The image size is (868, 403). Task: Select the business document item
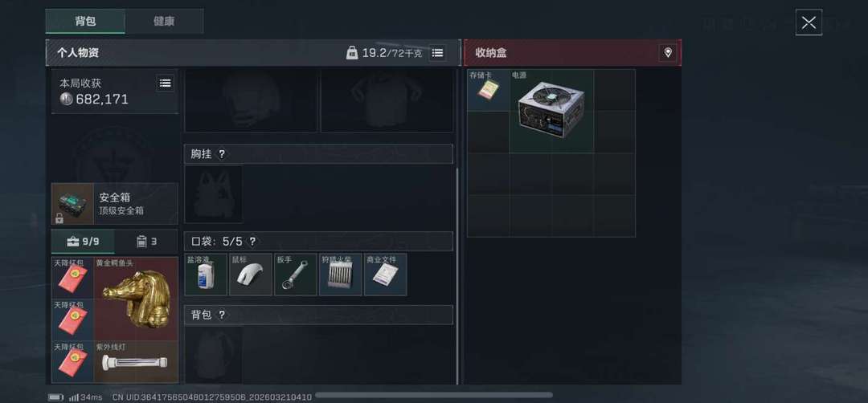click(385, 275)
